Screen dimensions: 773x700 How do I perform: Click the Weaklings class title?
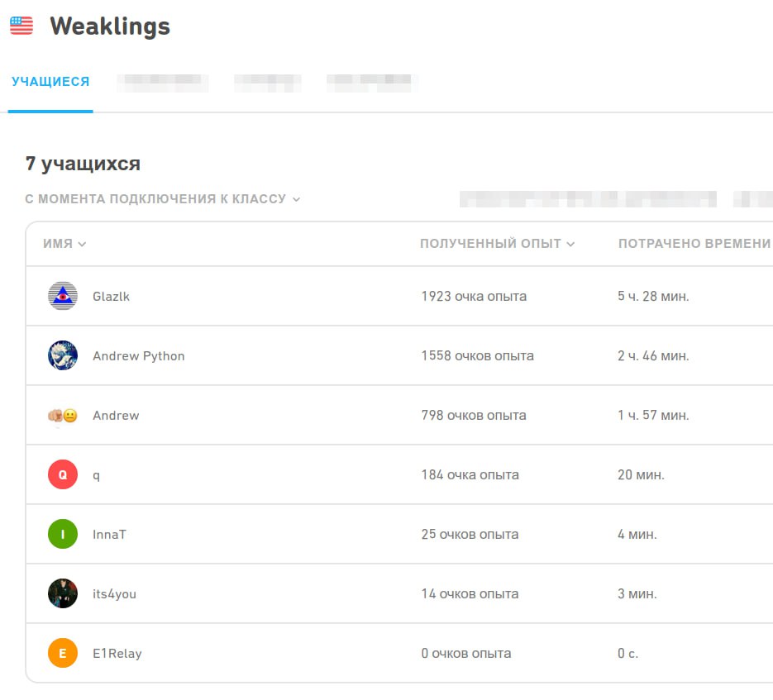click(x=110, y=26)
